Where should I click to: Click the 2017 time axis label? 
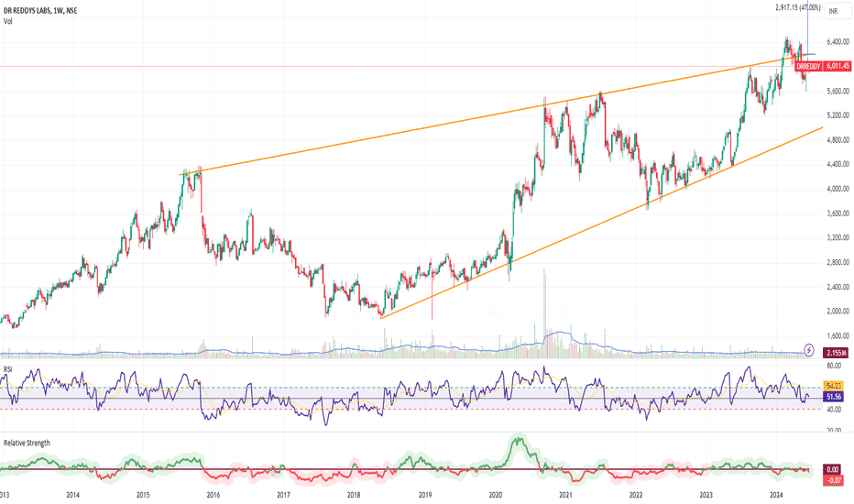pos(283,495)
